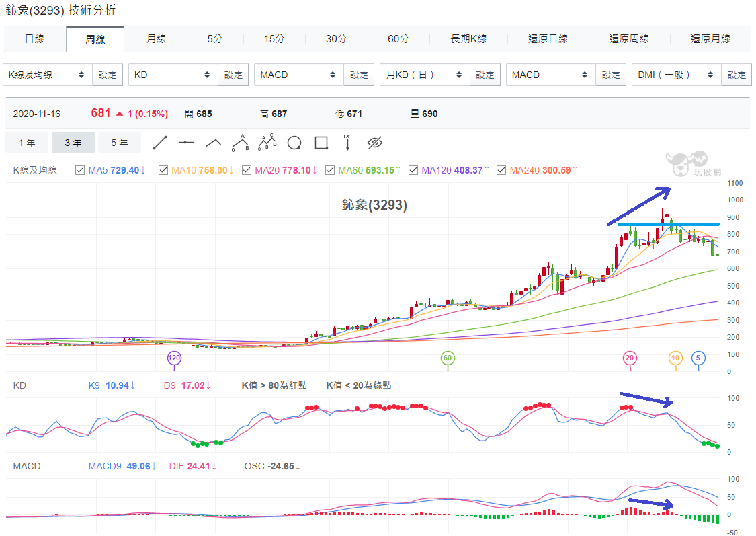Set chart range to 3 年
Screen dimensions: 756x536
coord(73,143)
